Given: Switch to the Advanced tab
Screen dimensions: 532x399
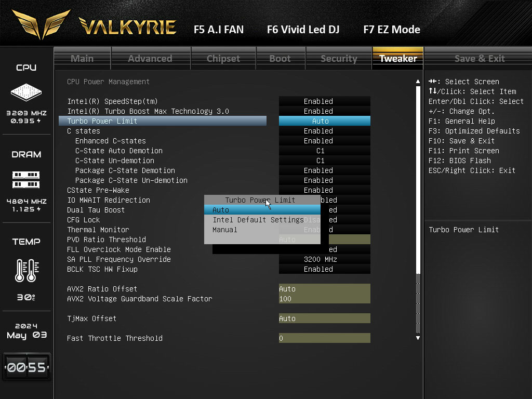Looking at the screenshot, I should click(150, 58).
